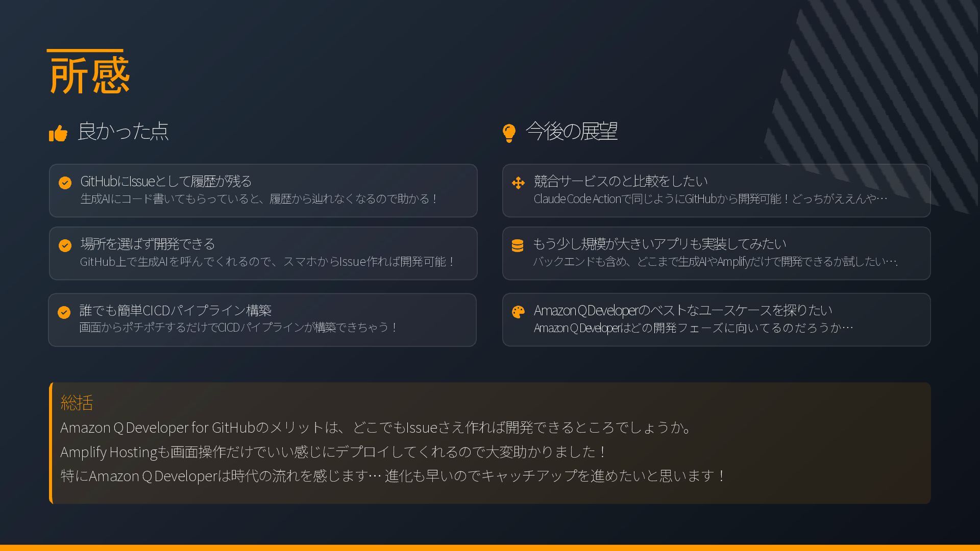Click the title 競合サービスのと比較をしたい
Viewport: 980px width, 551px height.
click(621, 181)
